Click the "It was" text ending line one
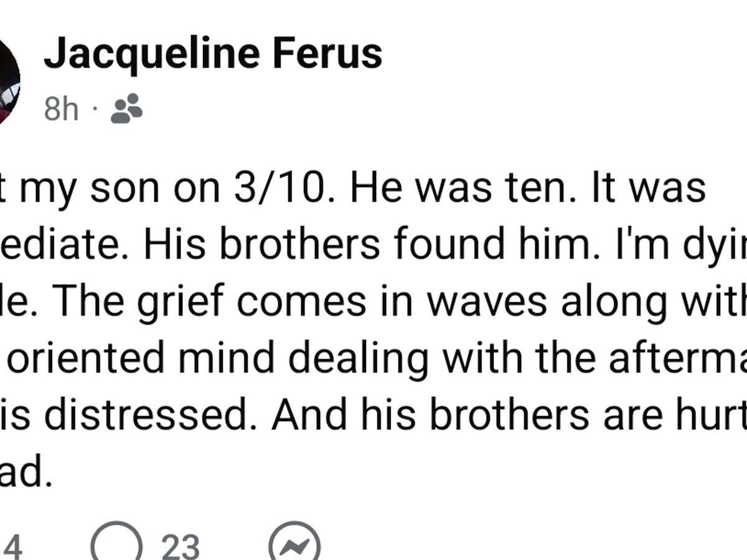This screenshot has height=560, width=747. point(647,187)
